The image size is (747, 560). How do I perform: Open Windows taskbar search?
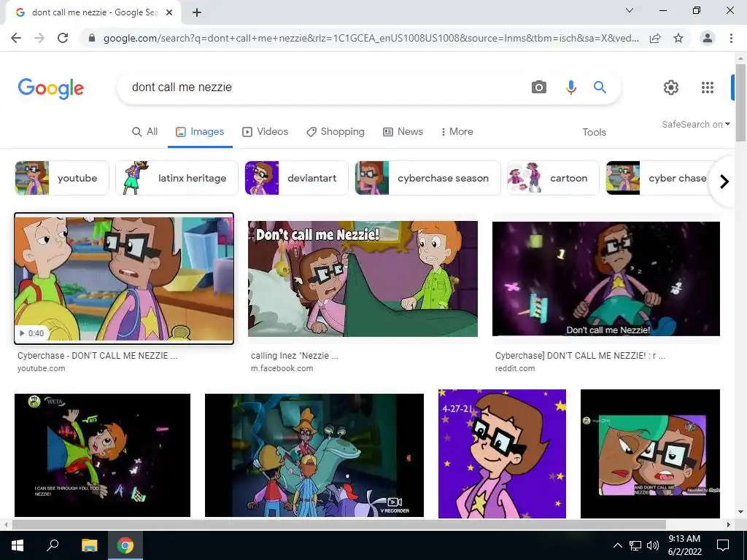53,545
